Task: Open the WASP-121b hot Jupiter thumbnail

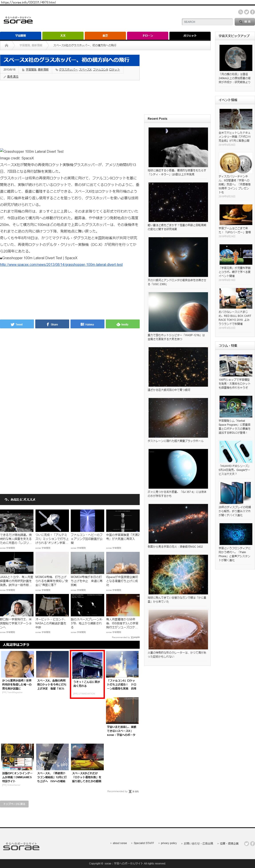Action: click(178, 312)
